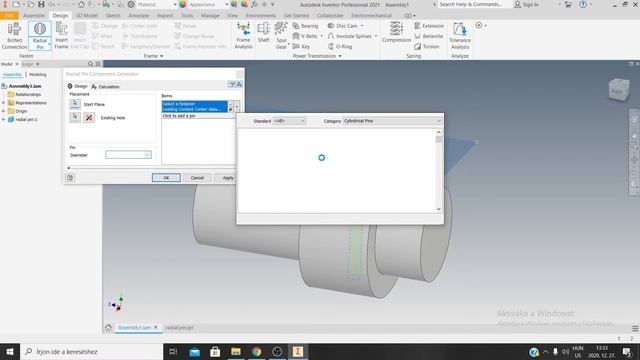Start the Bearing generator
The image size is (640, 360).
click(305, 26)
